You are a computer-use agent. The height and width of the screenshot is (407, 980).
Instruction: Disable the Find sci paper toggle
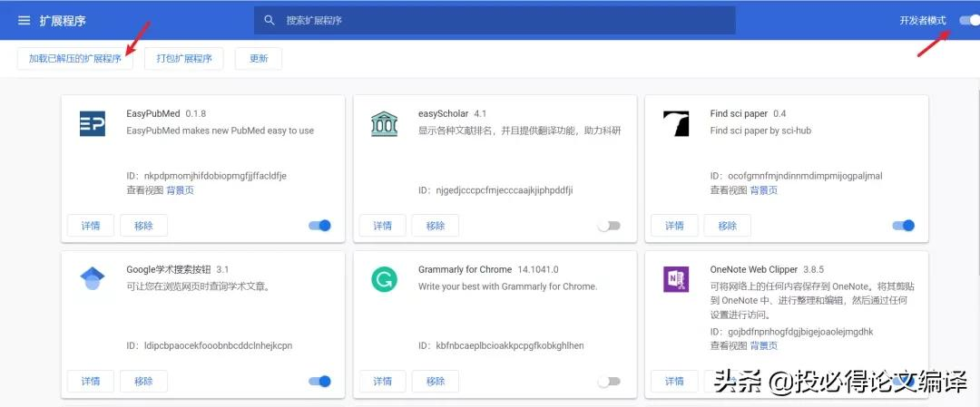[x=903, y=226]
